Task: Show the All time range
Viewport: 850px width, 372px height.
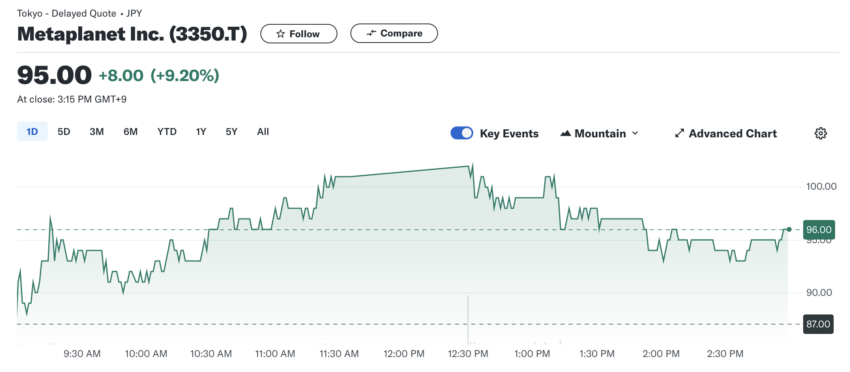Action: [x=263, y=132]
